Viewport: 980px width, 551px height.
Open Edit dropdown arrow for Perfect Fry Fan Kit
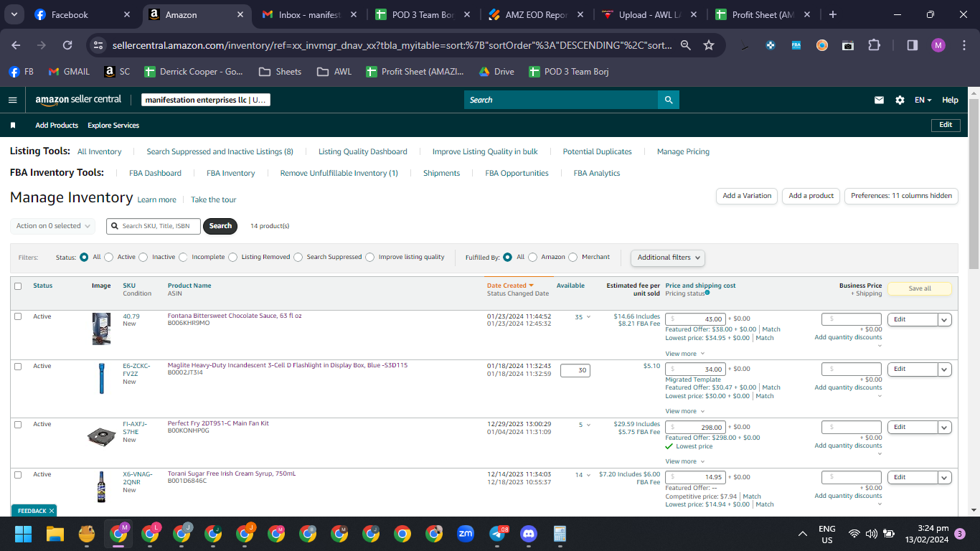pyautogui.click(x=944, y=428)
